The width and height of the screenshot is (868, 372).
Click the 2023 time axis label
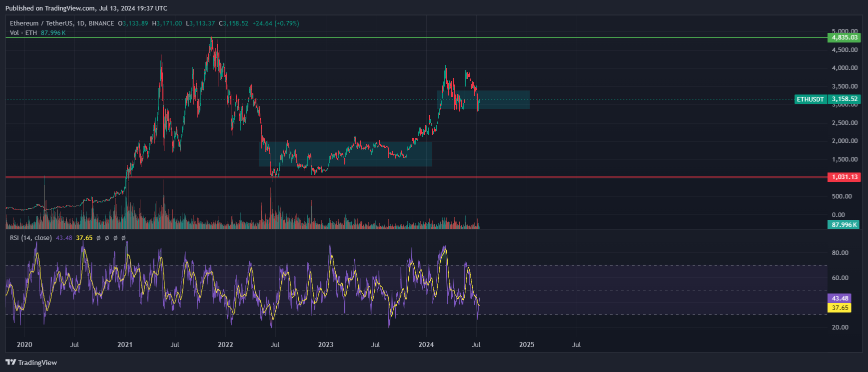click(x=326, y=344)
